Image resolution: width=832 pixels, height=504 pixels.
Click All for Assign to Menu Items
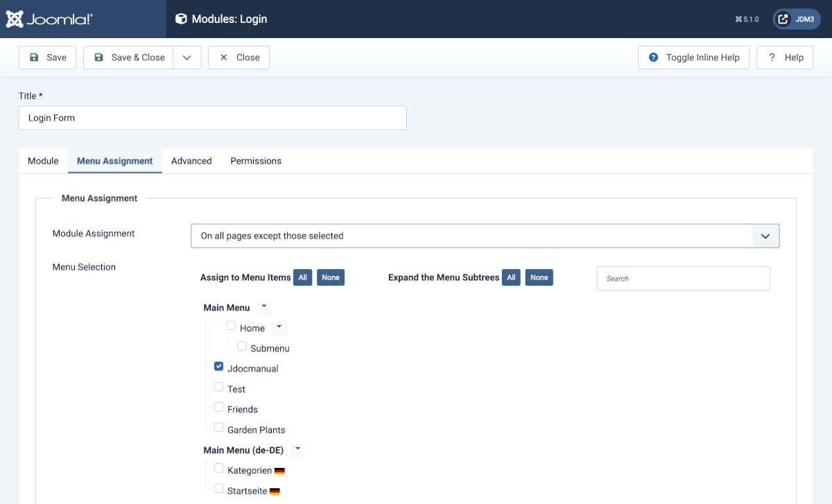pyautogui.click(x=303, y=277)
